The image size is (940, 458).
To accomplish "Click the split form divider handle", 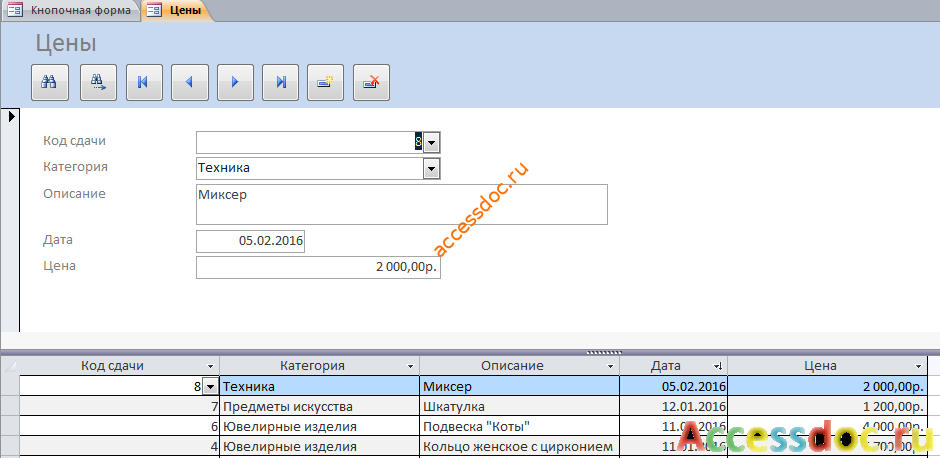I will [x=604, y=352].
